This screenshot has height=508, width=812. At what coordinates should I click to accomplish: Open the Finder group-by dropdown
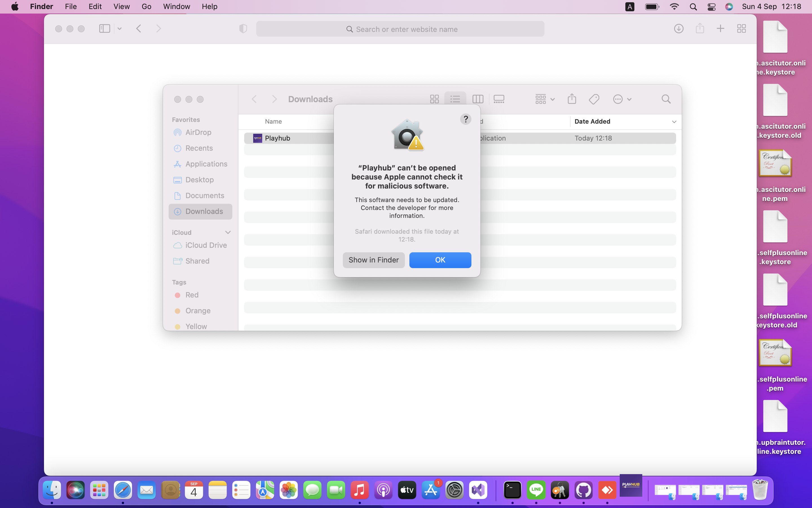click(x=545, y=99)
